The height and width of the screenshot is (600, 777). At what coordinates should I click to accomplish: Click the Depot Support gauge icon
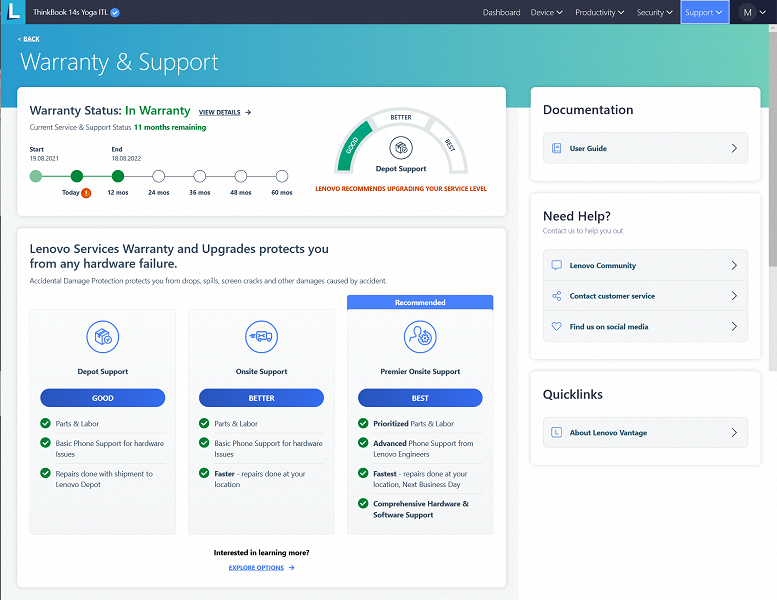click(401, 148)
